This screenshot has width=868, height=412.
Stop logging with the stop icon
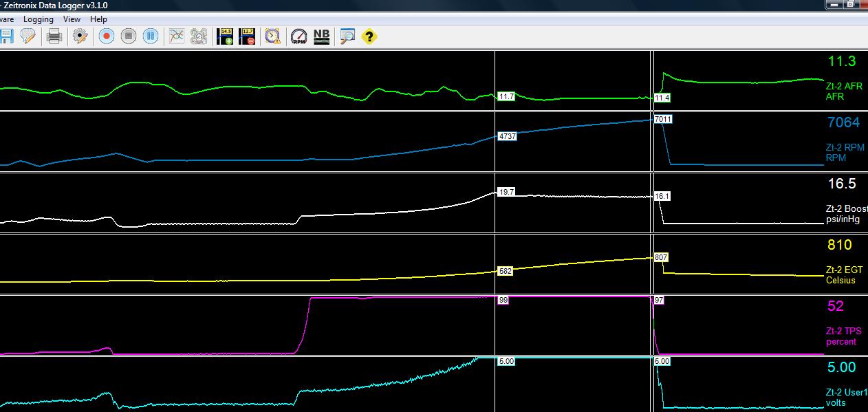pos(128,36)
